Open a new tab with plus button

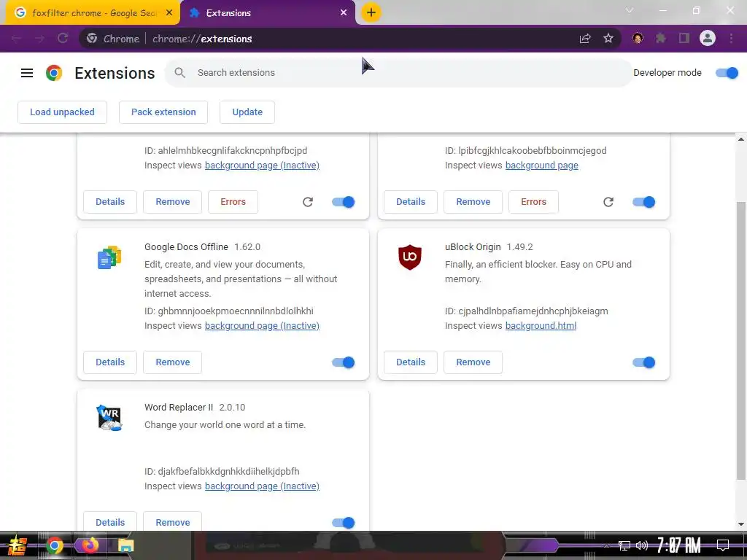[371, 12]
